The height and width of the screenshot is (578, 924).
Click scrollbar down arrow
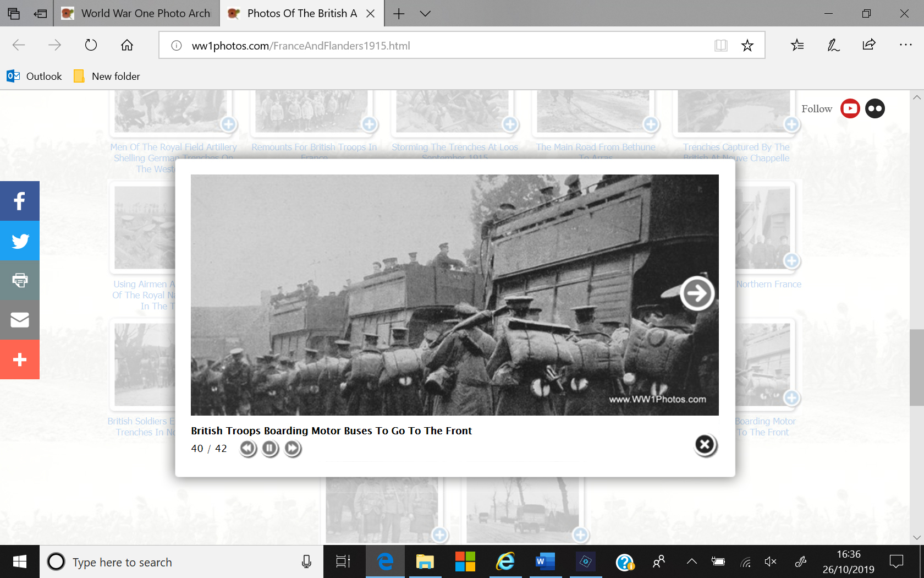pos(916,538)
